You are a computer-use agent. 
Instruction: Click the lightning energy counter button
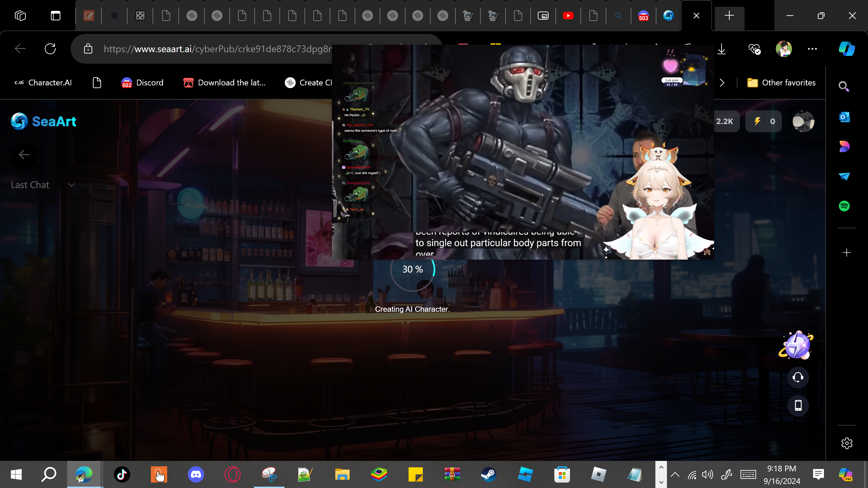click(763, 121)
